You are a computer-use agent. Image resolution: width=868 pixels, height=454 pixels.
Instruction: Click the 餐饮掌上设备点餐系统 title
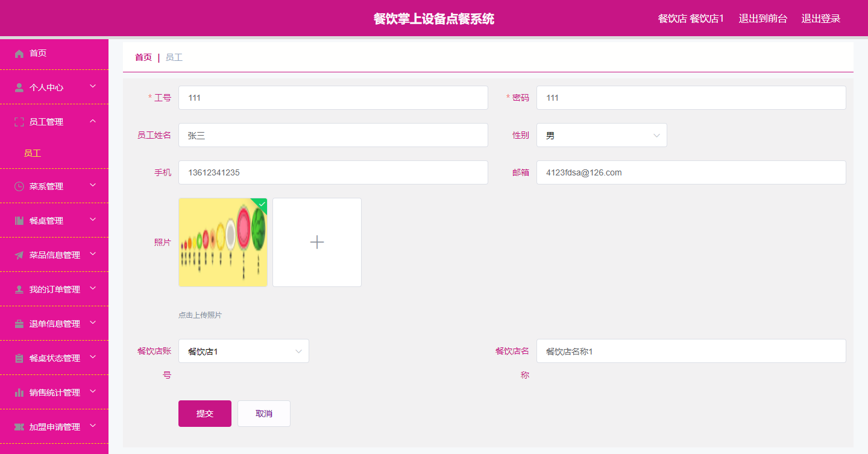(434, 19)
